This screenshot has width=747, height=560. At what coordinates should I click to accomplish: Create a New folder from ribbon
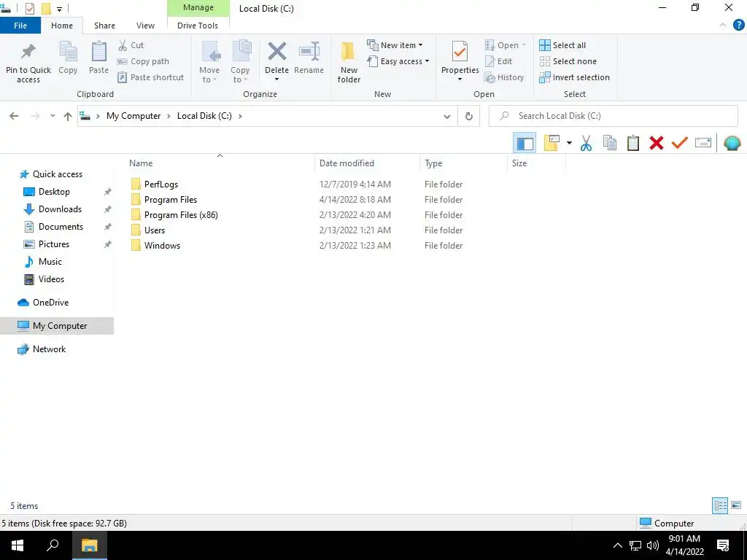pos(349,62)
